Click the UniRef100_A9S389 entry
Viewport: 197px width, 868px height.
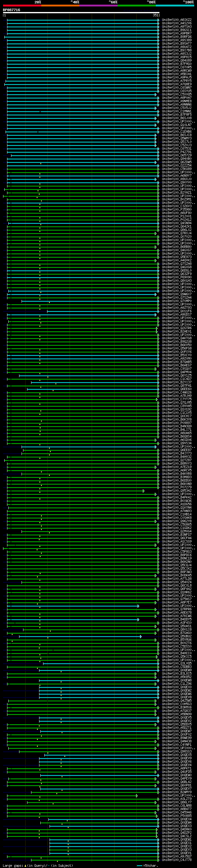(x=177, y=40)
